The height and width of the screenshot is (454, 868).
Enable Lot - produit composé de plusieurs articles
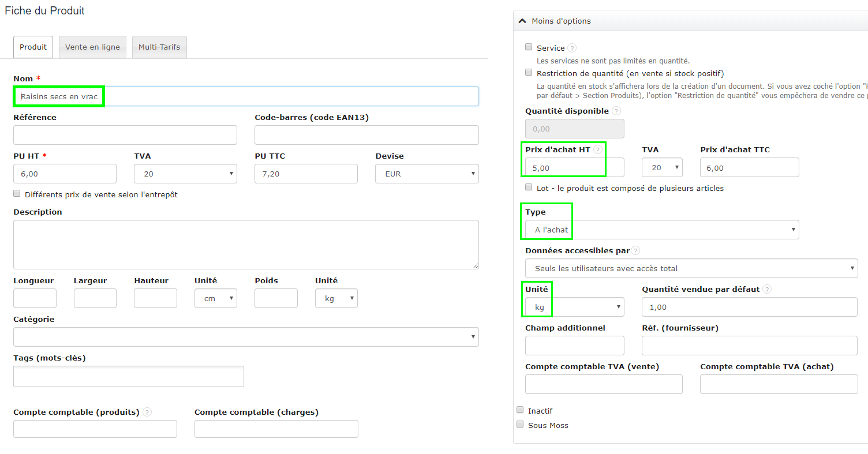[529, 187]
